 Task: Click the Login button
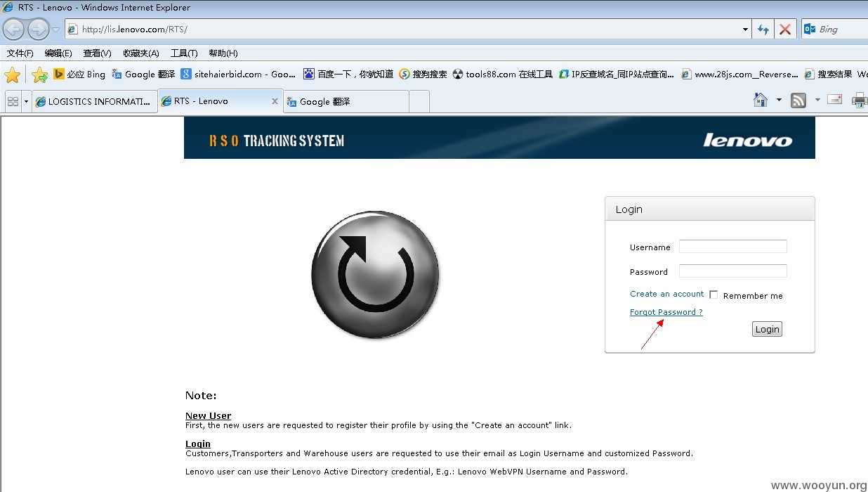pyautogui.click(x=767, y=329)
